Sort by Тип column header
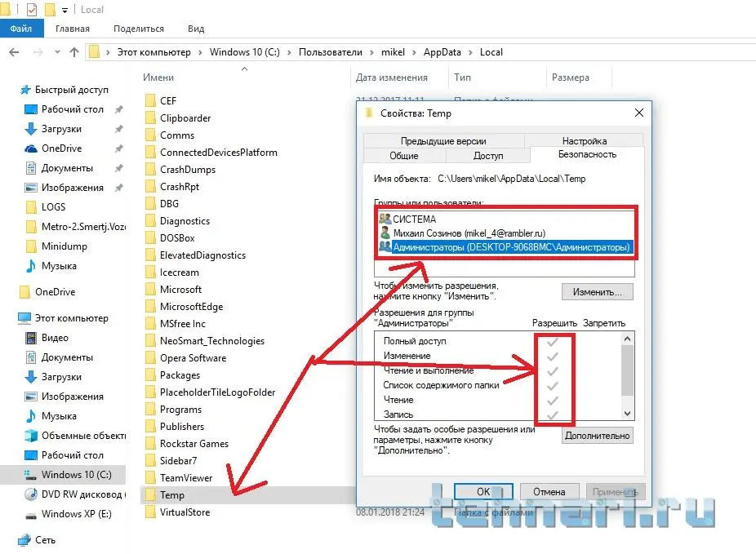This screenshot has height=554, width=756. pos(462,77)
